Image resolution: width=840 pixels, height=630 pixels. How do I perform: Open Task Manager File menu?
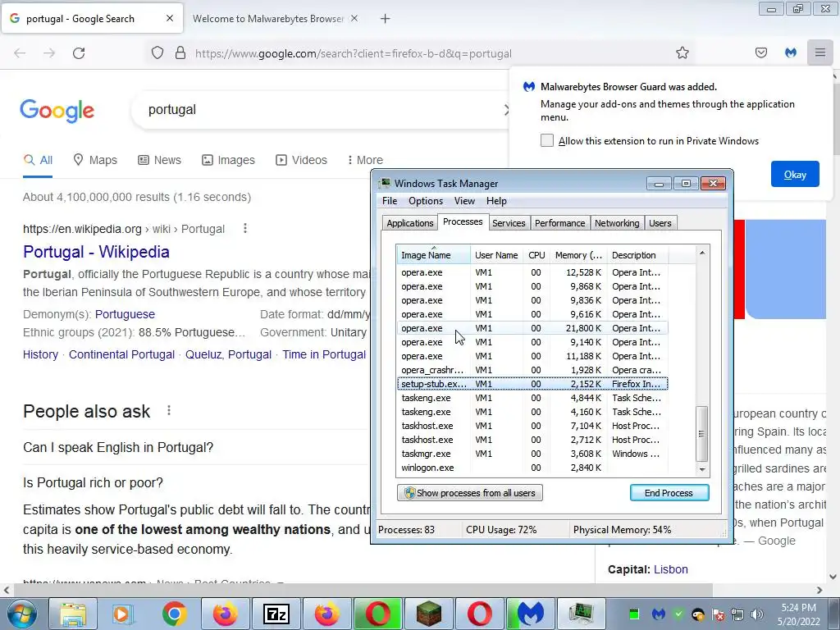pyautogui.click(x=390, y=201)
